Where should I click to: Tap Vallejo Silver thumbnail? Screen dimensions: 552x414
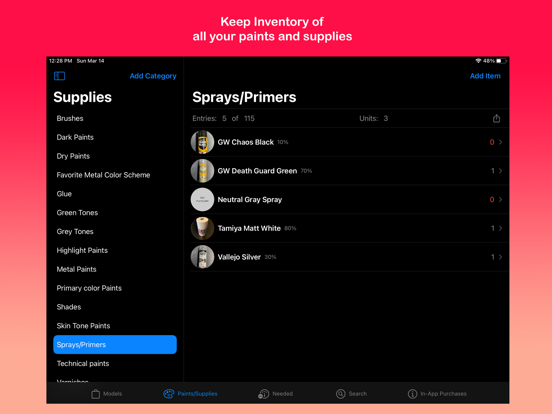[202, 257]
